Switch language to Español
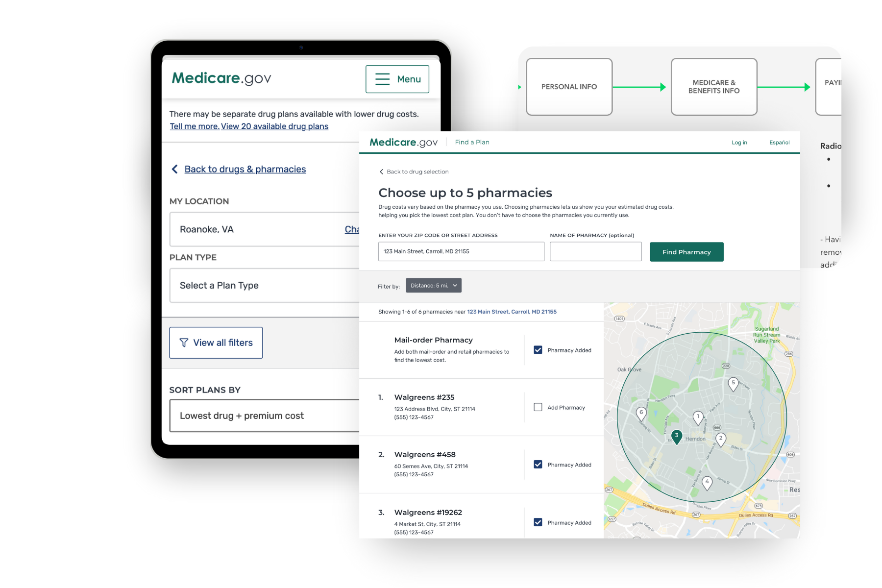Viewport: 882px width, 588px height. [x=779, y=143]
